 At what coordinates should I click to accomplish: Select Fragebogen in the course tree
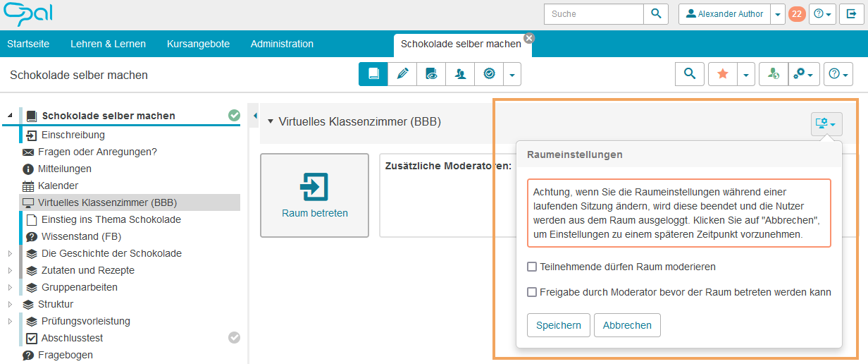tap(67, 355)
